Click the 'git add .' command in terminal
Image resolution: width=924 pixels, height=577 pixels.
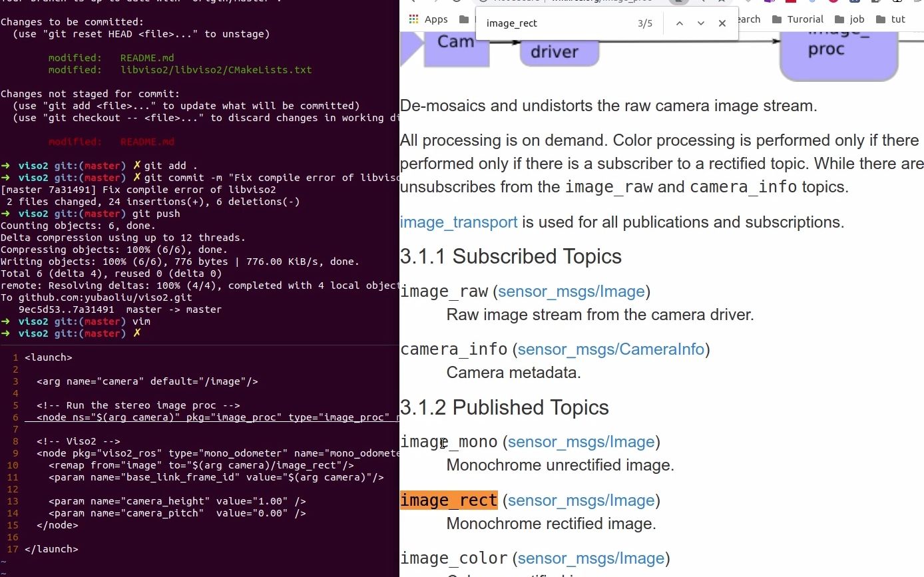click(x=170, y=166)
